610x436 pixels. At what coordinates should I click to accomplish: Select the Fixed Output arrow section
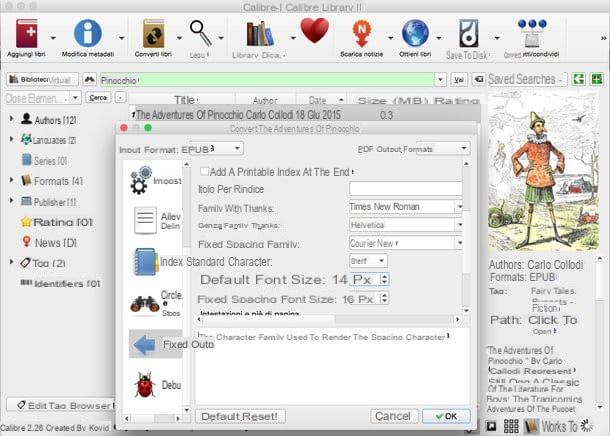[156, 344]
